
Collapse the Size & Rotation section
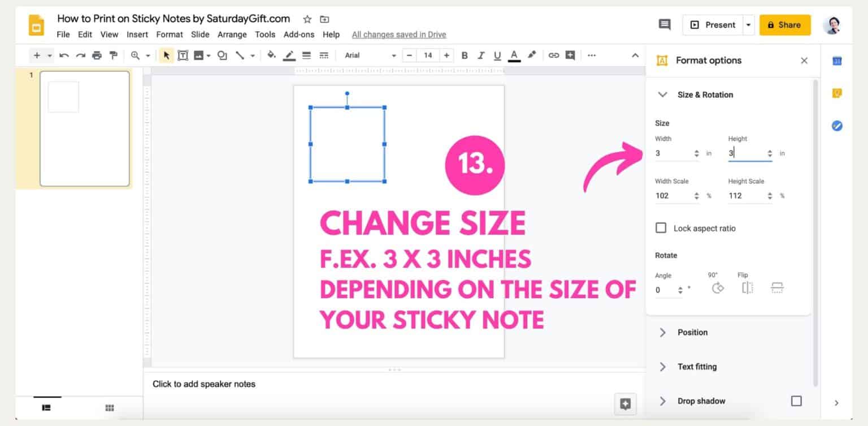(662, 94)
